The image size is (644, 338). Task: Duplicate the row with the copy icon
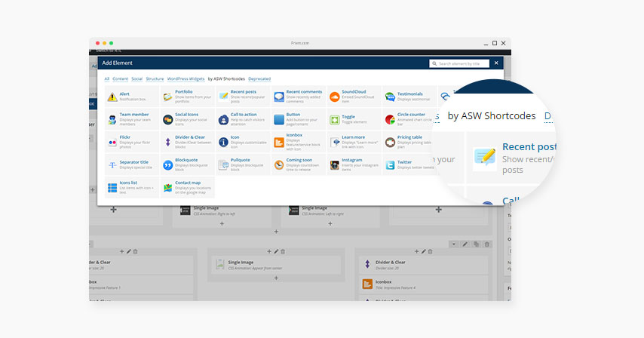point(476,244)
